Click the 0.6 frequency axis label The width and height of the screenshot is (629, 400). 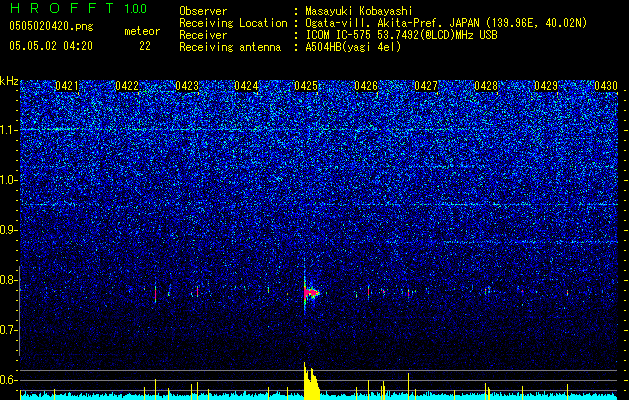click(x=8, y=380)
